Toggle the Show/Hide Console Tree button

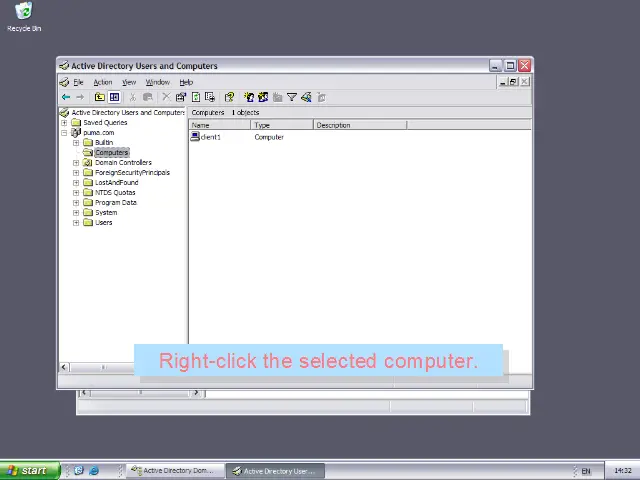coord(114,97)
